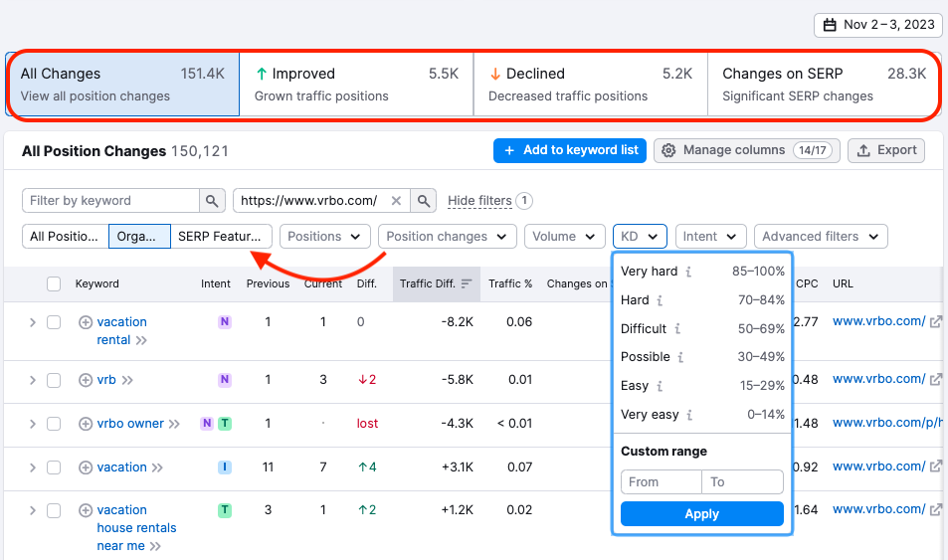
Task: Open the Positions filter dropdown
Action: [x=324, y=237]
